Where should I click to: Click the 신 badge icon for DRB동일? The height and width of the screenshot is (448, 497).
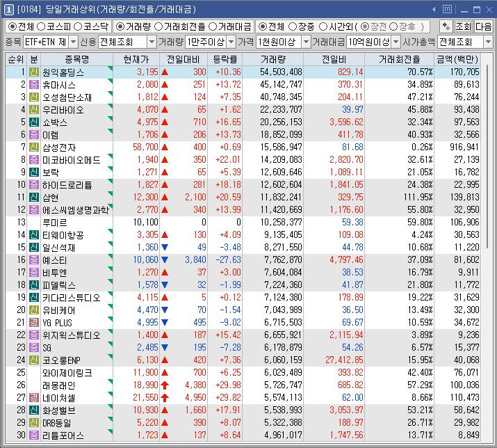34,423
